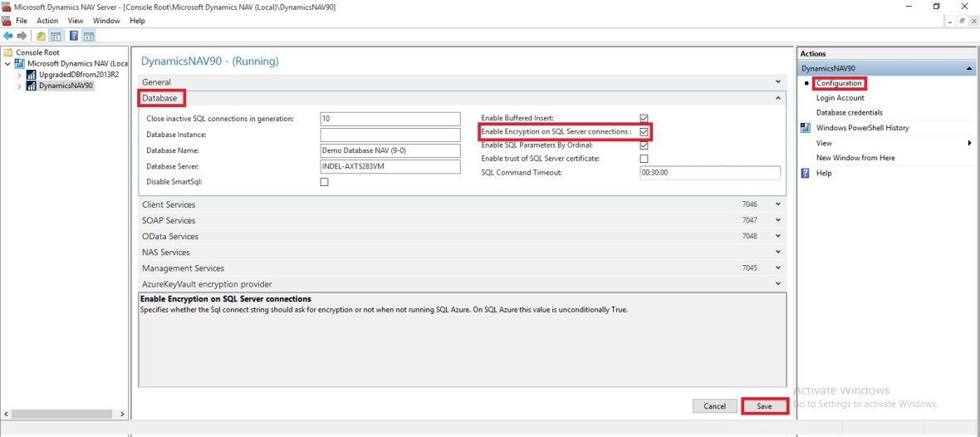
Task: Collapse the DynamicsNAV90 actions group arrow
Action: click(x=968, y=67)
